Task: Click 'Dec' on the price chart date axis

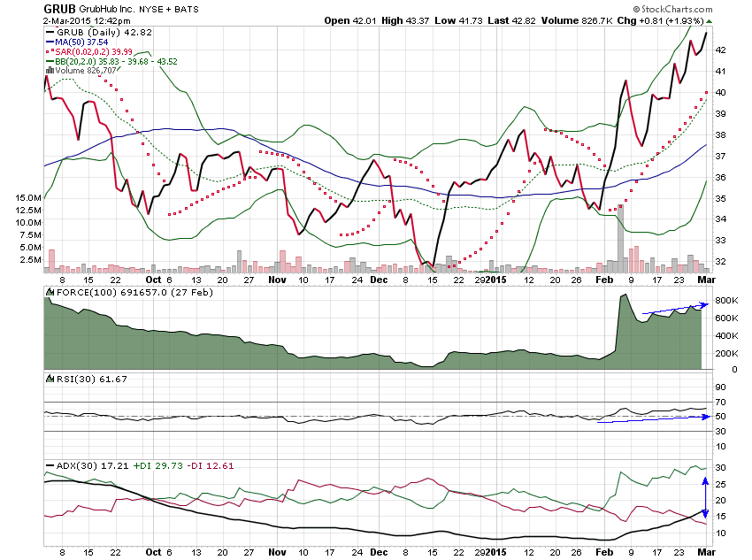Action: point(379,280)
